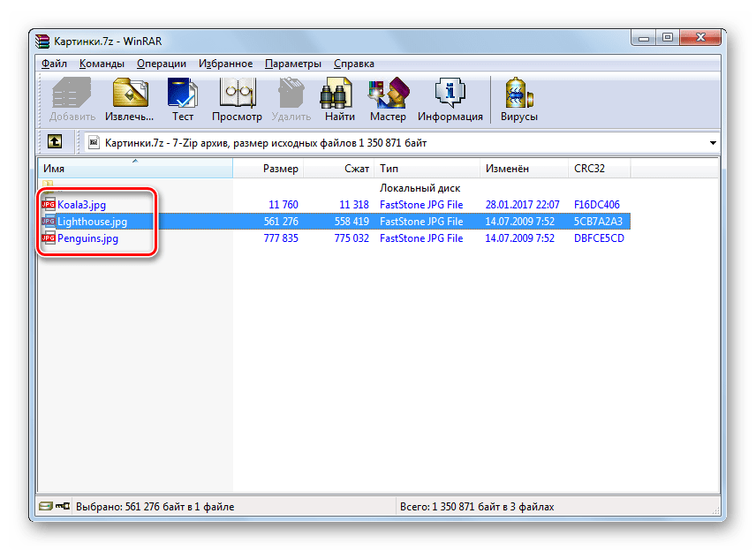This screenshot has width=756, height=551.
Task: Click the status text Выбрано: 561 276 байт
Action: coord(155,507)
